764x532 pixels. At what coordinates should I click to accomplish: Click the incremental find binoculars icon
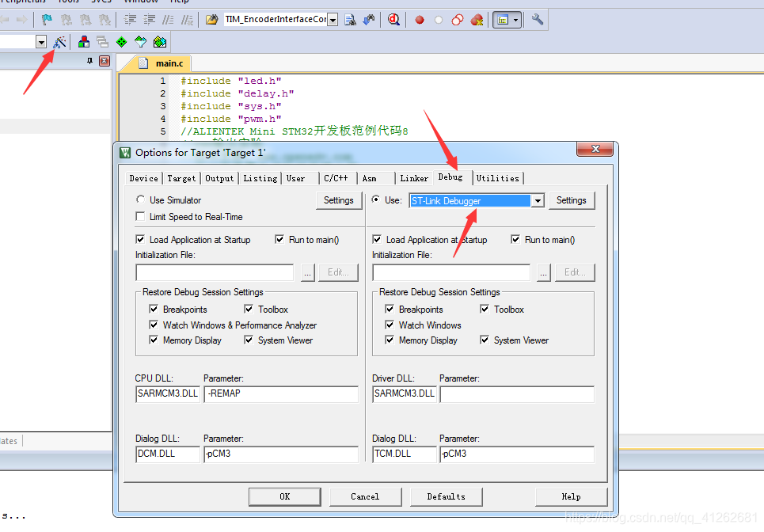(369, 20)
